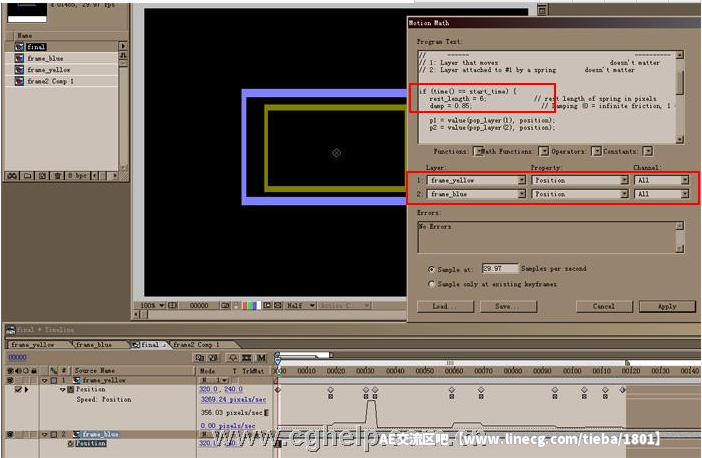This screenshot has height=458, width=702.
Task: Select frame_blue item in Project panel
Action: pyautogui.click(x=45, y=58)
